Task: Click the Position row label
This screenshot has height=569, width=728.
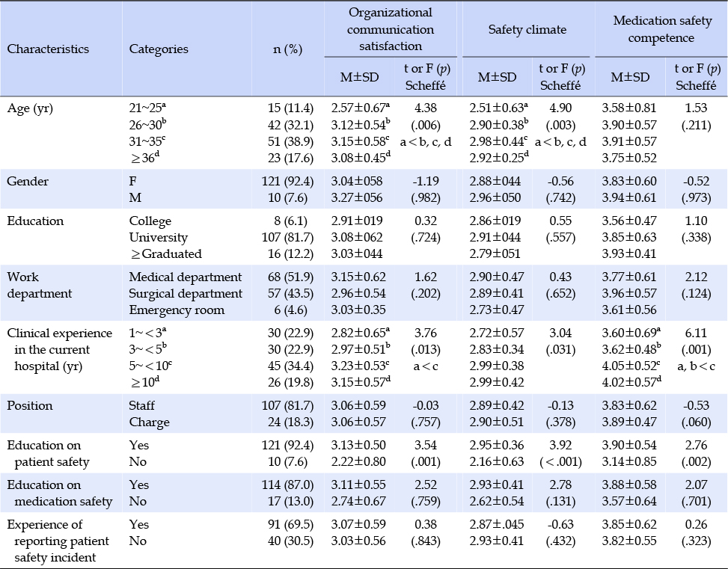Action: [30, 406]
